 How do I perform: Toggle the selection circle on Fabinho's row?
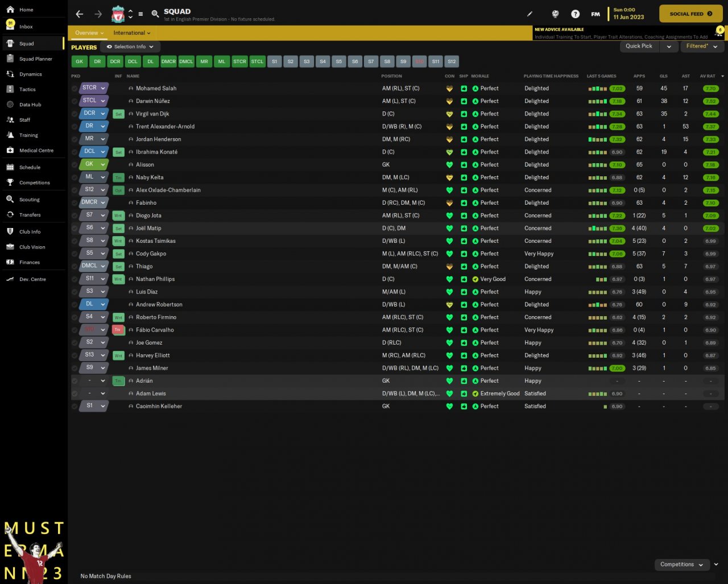coord(75,203)
